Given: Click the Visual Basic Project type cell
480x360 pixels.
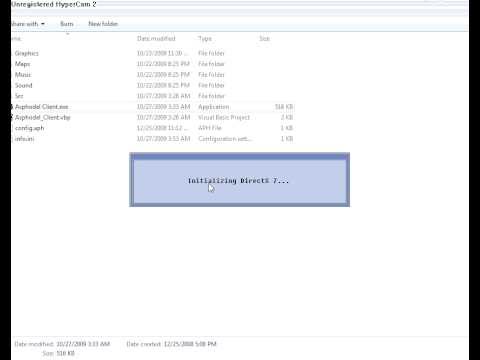Looking at the screenshot, I should pos(224,117).
